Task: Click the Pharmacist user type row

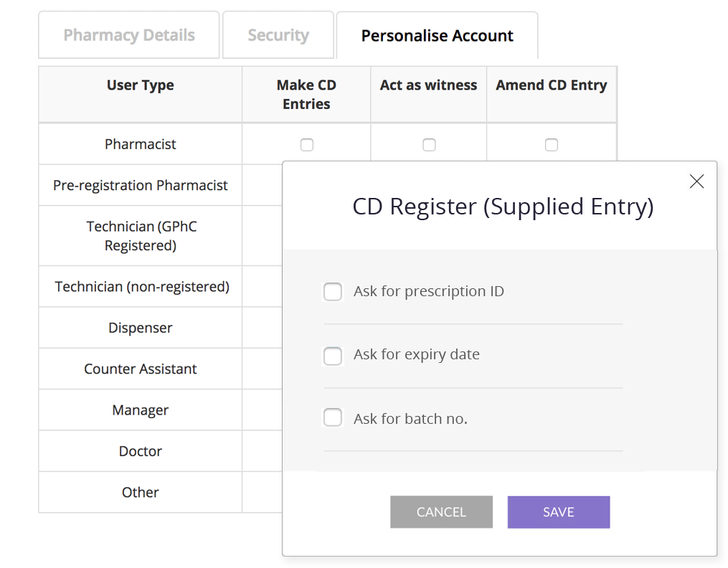Action: click(x=141, y=144)
